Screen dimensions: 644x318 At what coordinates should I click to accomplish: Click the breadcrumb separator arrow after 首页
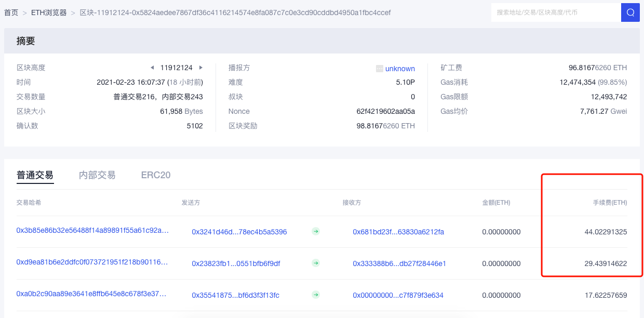23,12
